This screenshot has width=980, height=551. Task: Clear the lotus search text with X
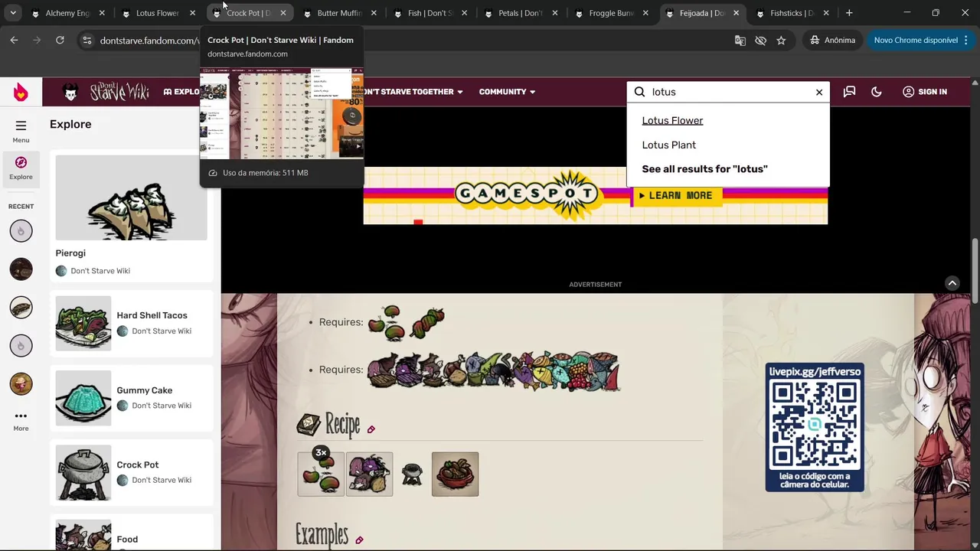click(x=819, y=92)
